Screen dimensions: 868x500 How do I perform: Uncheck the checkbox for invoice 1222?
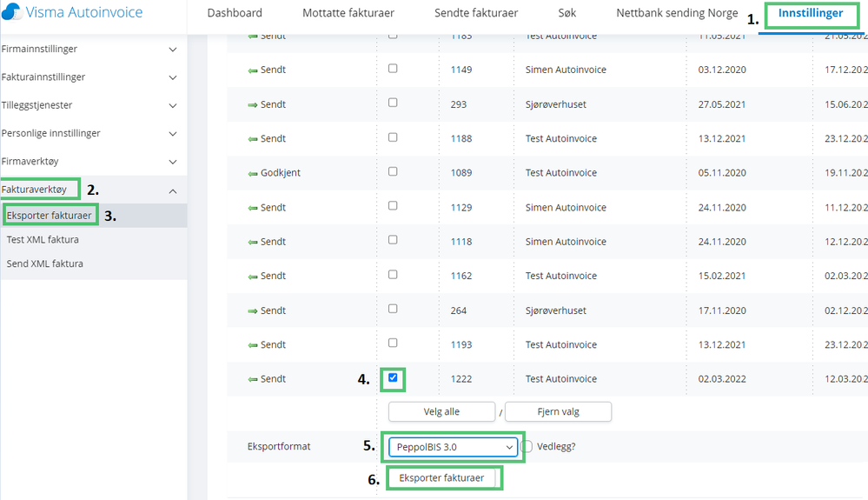tap(393, 377)
